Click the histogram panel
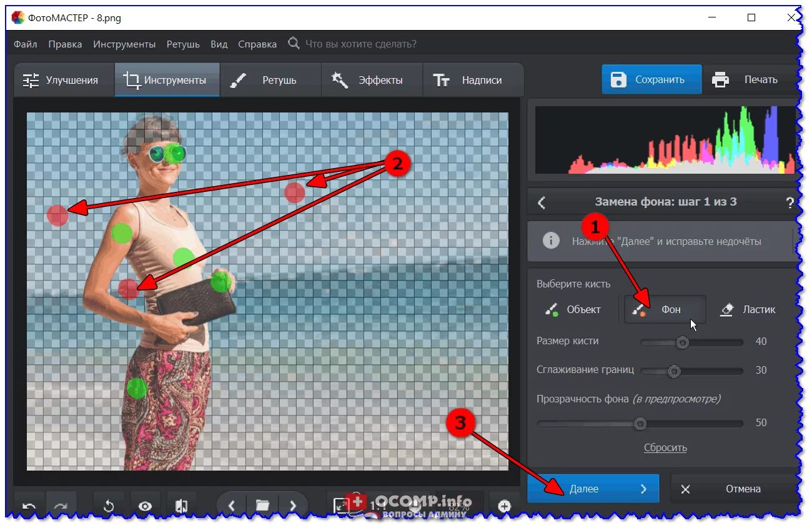 666,139
